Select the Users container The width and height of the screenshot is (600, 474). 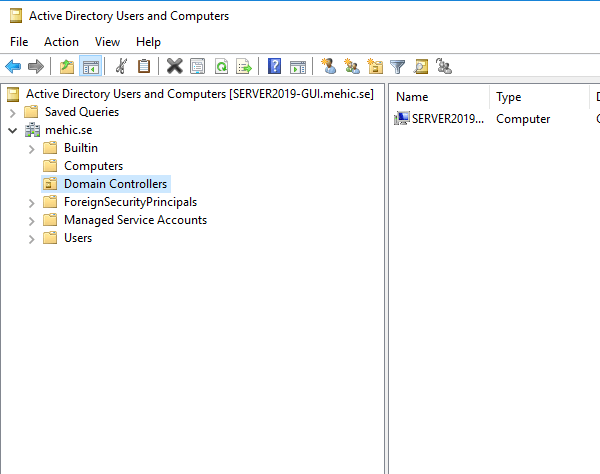coord(78,238)
